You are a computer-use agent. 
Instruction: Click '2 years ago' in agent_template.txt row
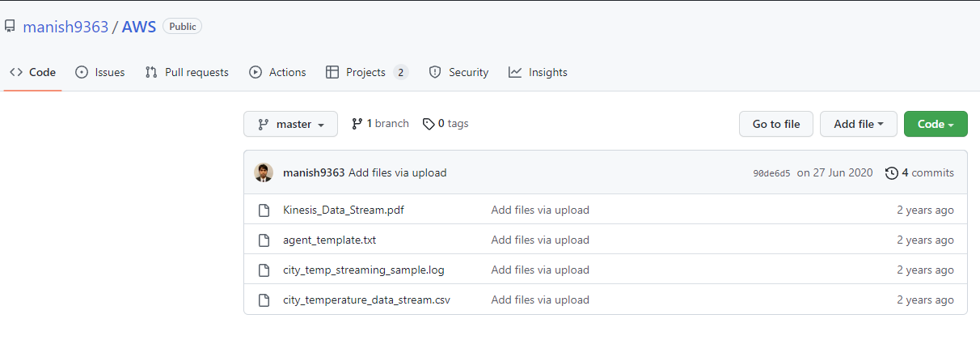[x=925, y=240]
